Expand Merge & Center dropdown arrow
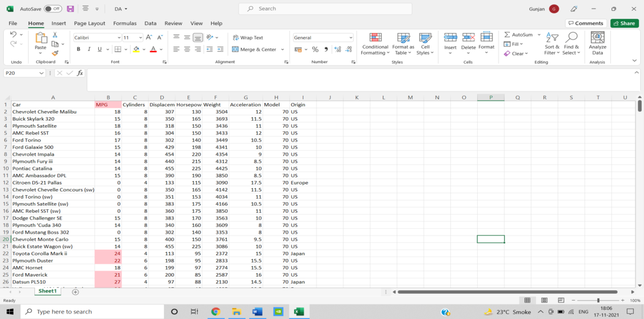644x319 pixels. point(283,49)
